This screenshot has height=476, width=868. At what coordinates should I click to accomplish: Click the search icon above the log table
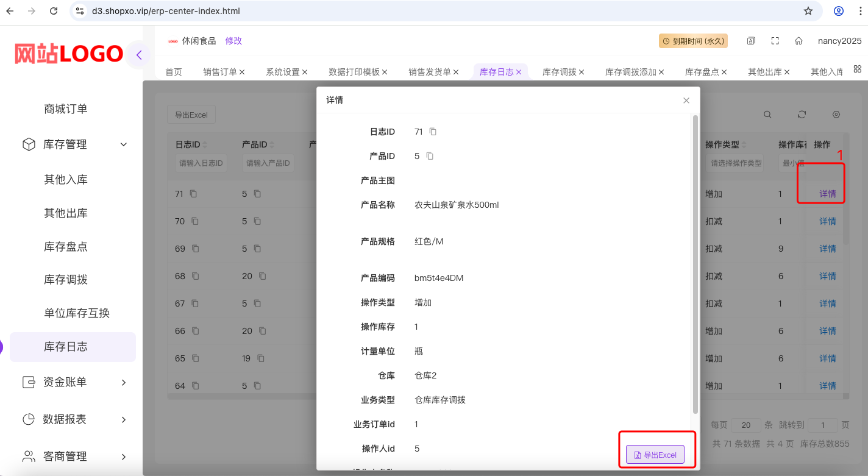(x=767, y=114)
